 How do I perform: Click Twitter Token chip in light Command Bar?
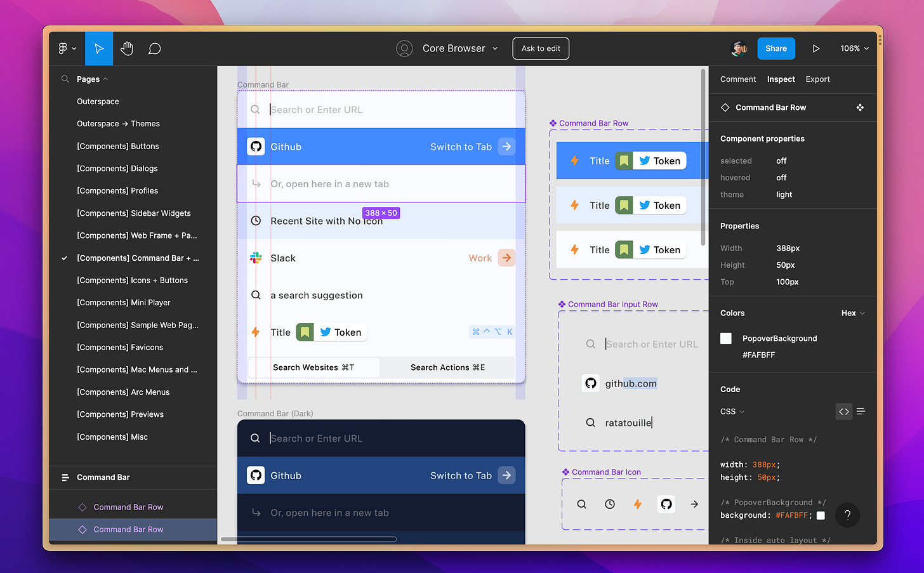[341, 332]
